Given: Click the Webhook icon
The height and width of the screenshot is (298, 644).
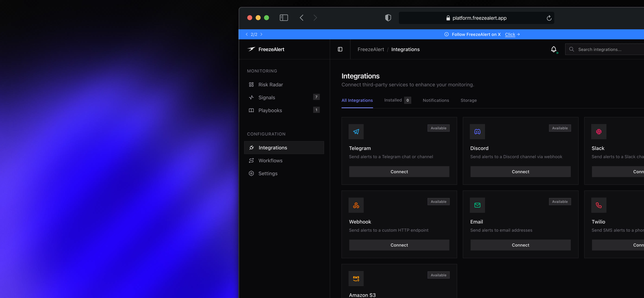Looking at the screenshot, I should (356, 205).
